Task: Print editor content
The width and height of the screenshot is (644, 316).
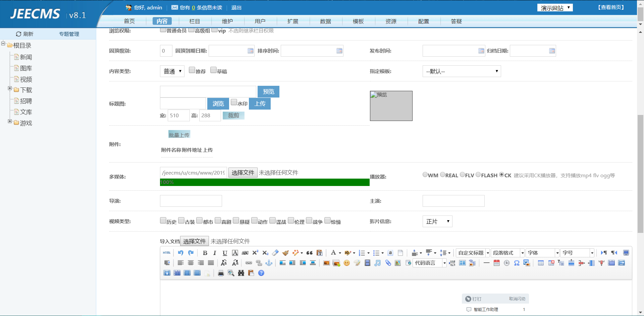Action: 221,273
